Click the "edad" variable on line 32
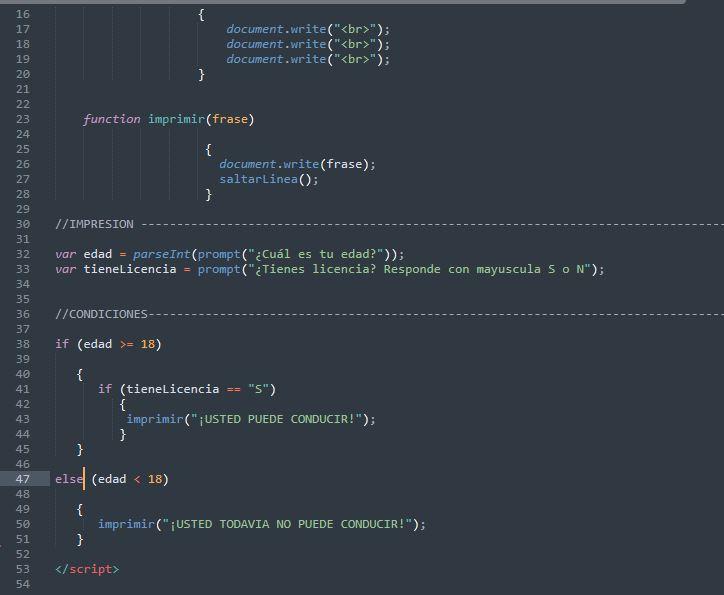This screenshot has height=595, width=724. point(97,254)
